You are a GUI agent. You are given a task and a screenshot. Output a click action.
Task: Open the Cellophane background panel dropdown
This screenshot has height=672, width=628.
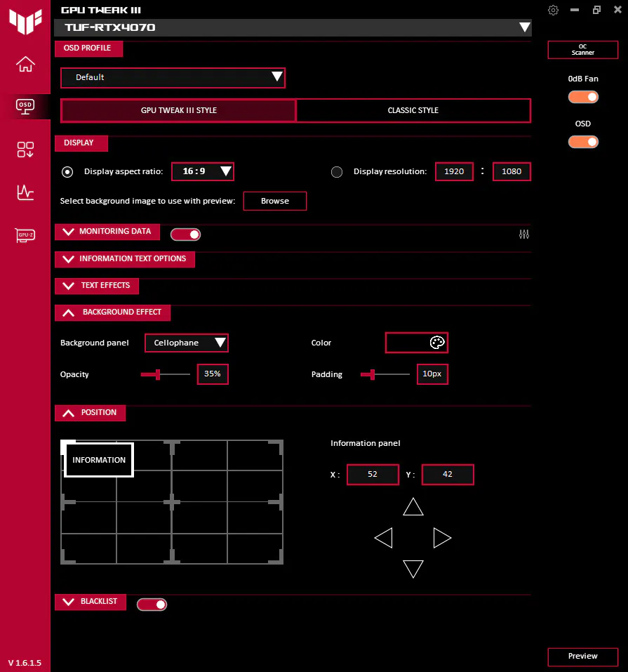187,343
